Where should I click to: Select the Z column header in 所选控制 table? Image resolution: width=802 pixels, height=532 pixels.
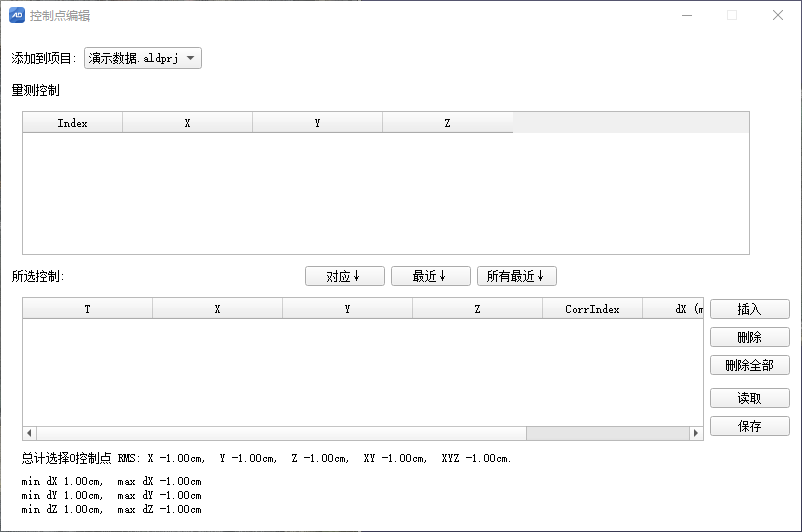tap(477, 309)
